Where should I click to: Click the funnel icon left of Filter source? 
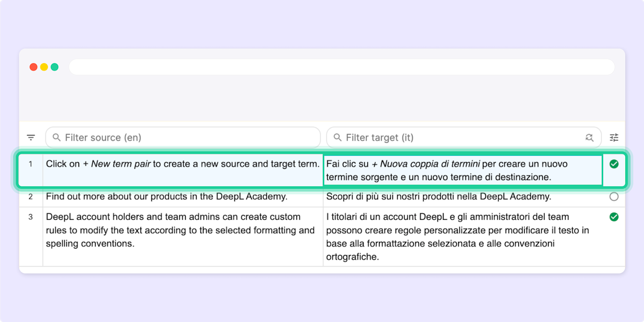[x=31, y=137]
